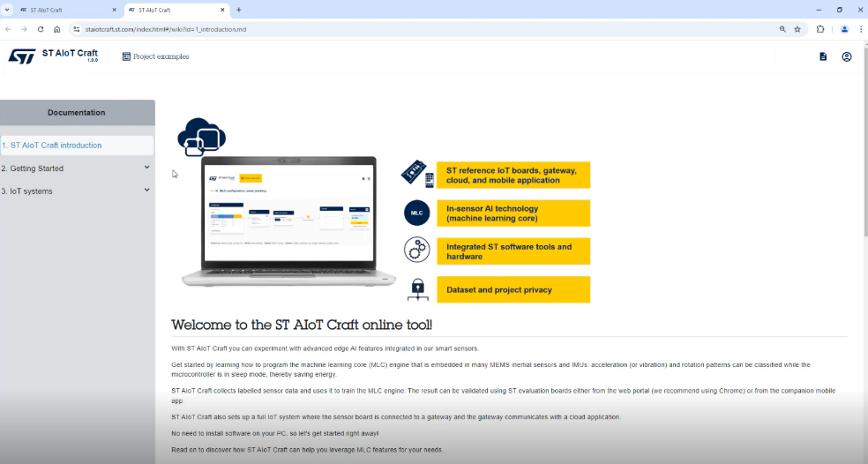Image resolution: width=868 pixels, height=464 pixels.
Task: Open browser extensions menu
Action: pos(820,29)
